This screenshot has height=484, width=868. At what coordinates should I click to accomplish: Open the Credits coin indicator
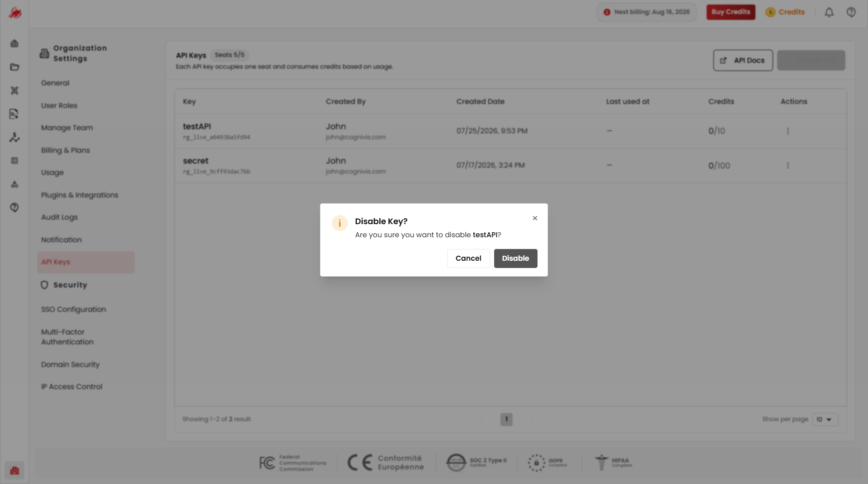point(785,12)
